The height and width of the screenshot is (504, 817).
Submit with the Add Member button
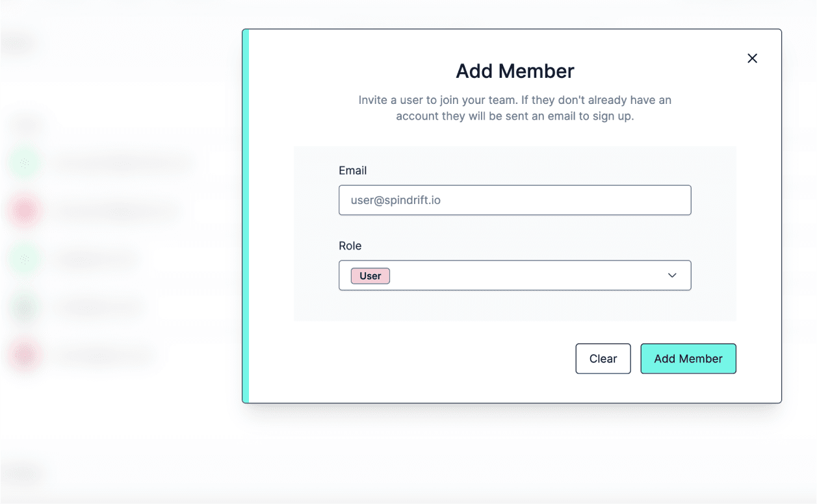click(688, 358)
